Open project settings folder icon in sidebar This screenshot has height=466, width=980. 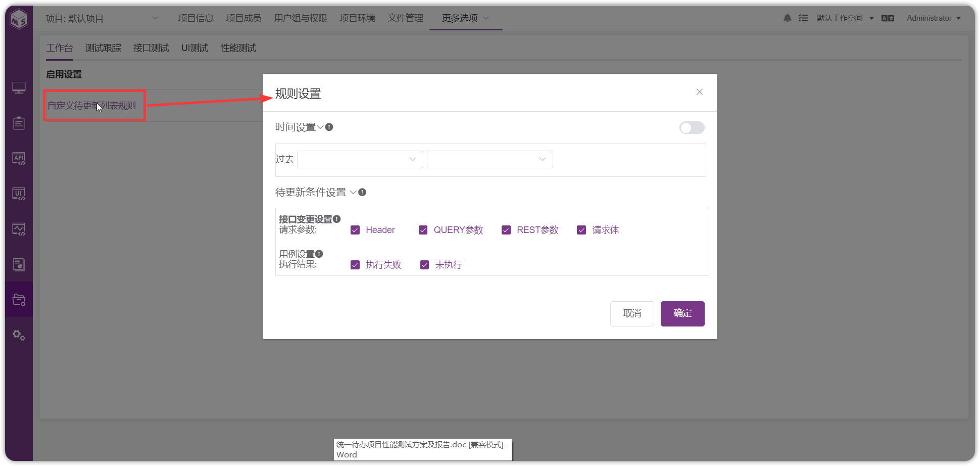(19, 300)
